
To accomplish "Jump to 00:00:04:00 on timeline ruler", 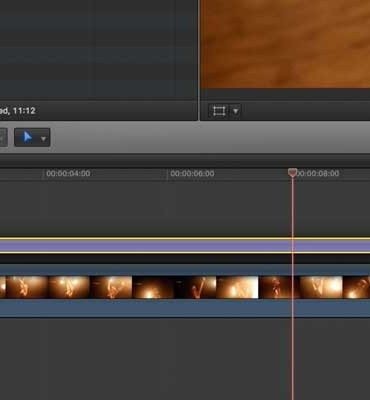I will (x=68, y=173).
